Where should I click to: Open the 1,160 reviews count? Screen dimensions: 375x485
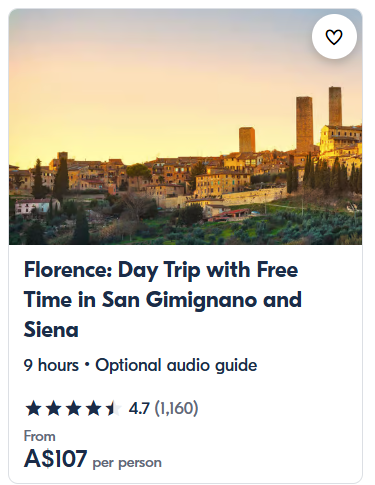click(x=176, y=408)
